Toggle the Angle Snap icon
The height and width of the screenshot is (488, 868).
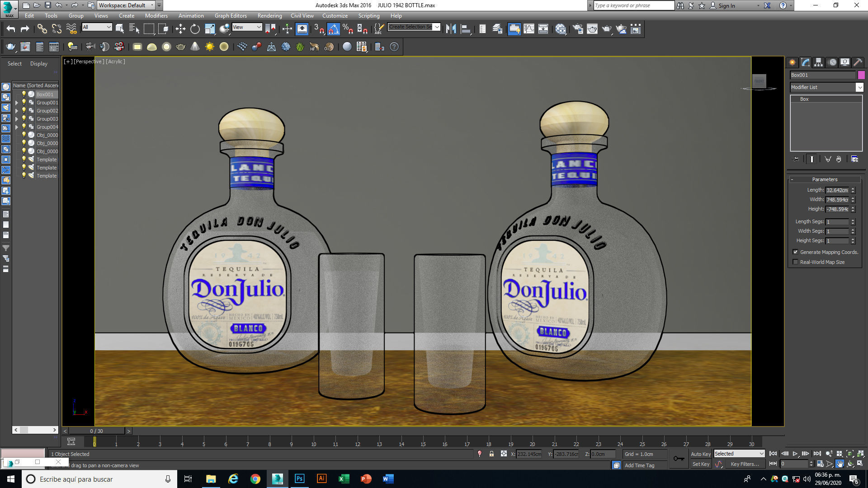[333, 29]
